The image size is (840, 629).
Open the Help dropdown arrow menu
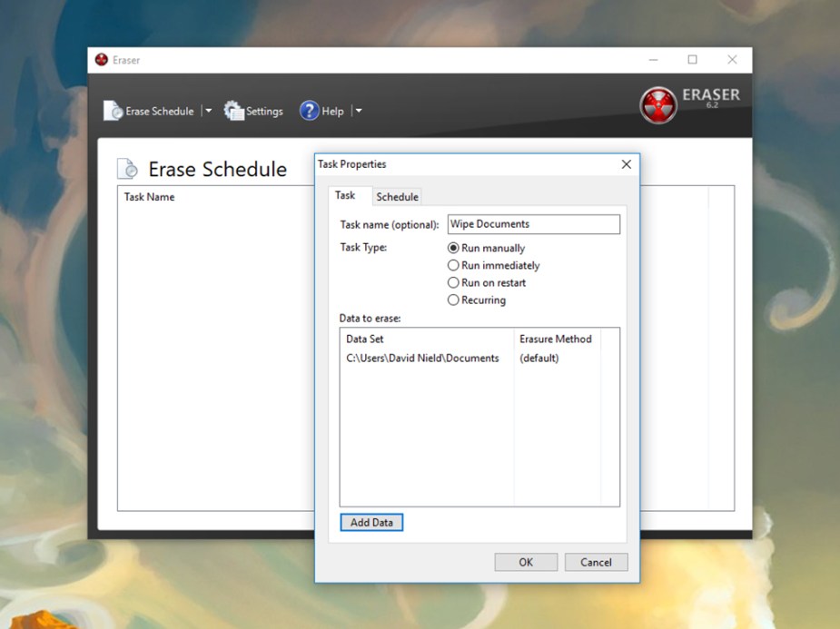(x=358, y=111)
